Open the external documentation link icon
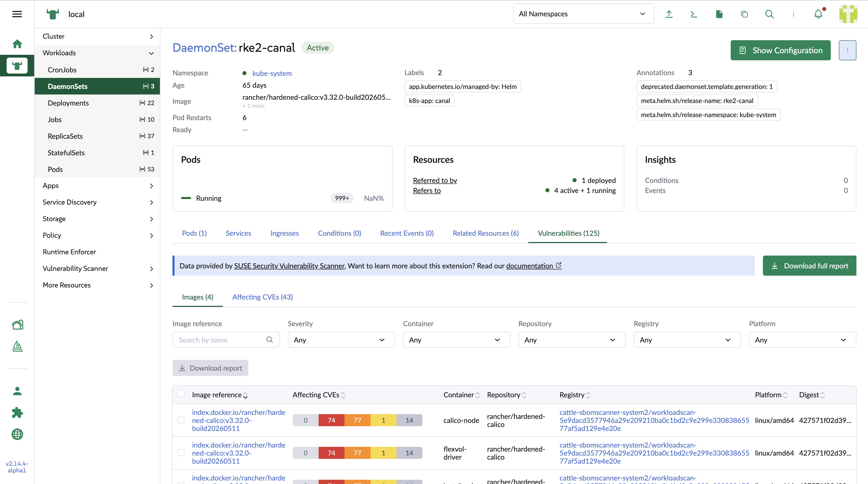Image resolution: width=868 pixels, height=484 pixels. 559,265
